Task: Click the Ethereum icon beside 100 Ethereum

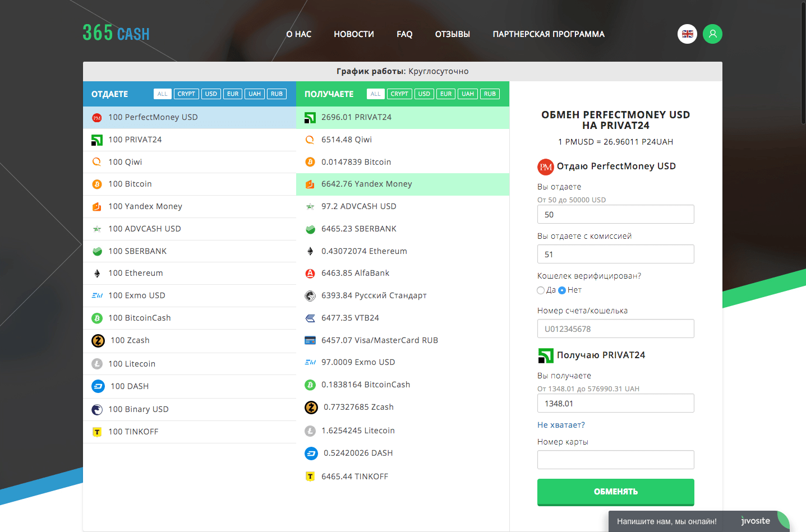Action: pyautogui.click(x=97, y=274)
